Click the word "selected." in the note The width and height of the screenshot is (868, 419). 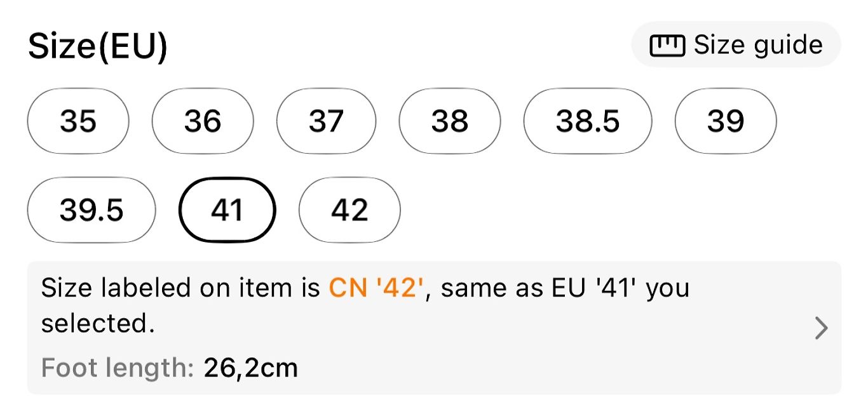(98, 323)
